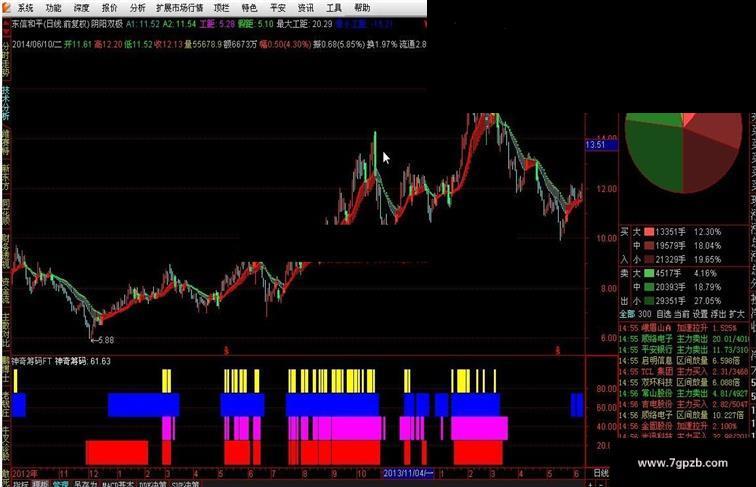Open the 工具 menu
Screen dimensions: 756x487
[x=334, y=8]
